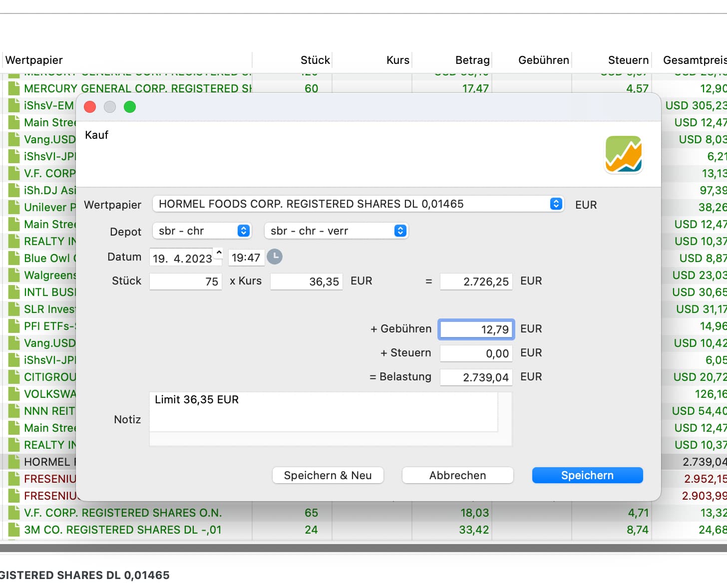Click the time field showing 19:47
This screenshot has height=588, width=727.
pyautogui.click(x=246, y=258)
